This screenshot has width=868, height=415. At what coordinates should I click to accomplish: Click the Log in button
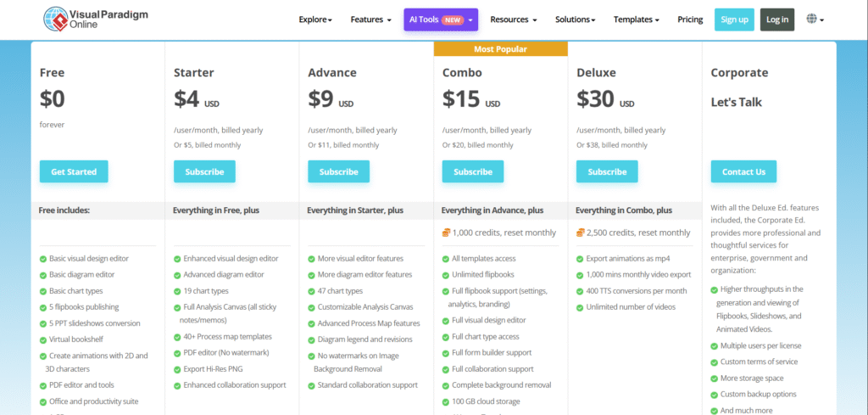tap(777, 20)
